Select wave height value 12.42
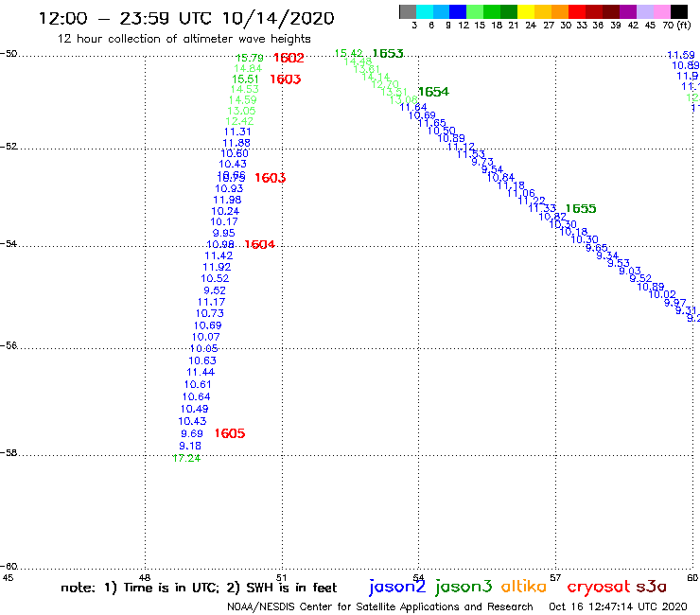The height and width of the screenshot is (615, 700). pos(239,121)
